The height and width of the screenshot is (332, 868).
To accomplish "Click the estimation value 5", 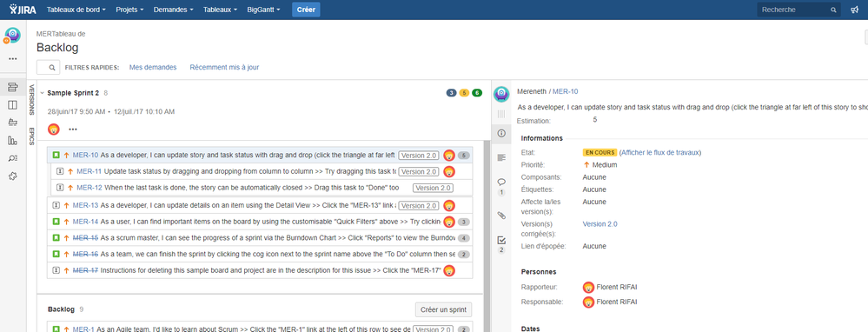I will point(595,120).
